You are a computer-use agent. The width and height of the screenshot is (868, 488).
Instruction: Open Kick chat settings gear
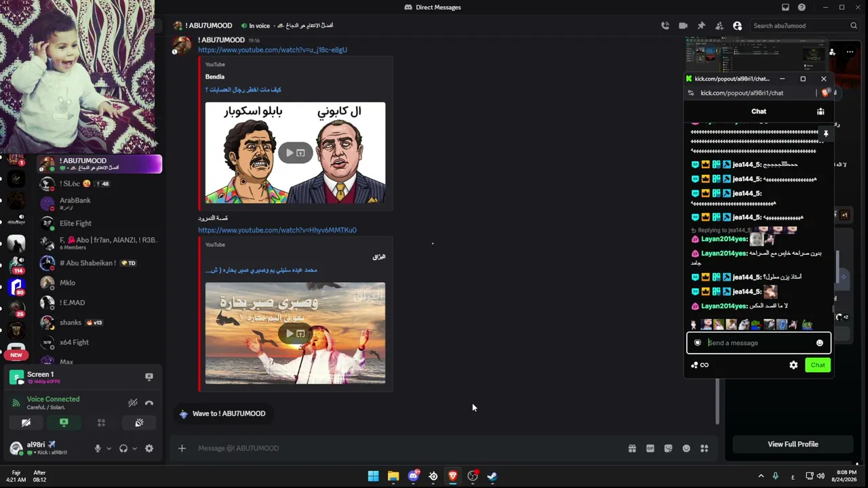click(x=793, y=365)
